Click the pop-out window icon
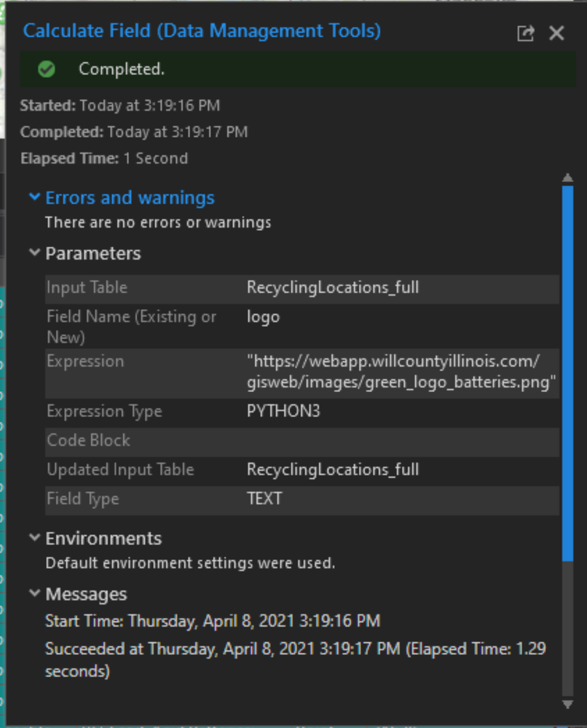The width and height of the screenshot is (587, 728). 525,33
